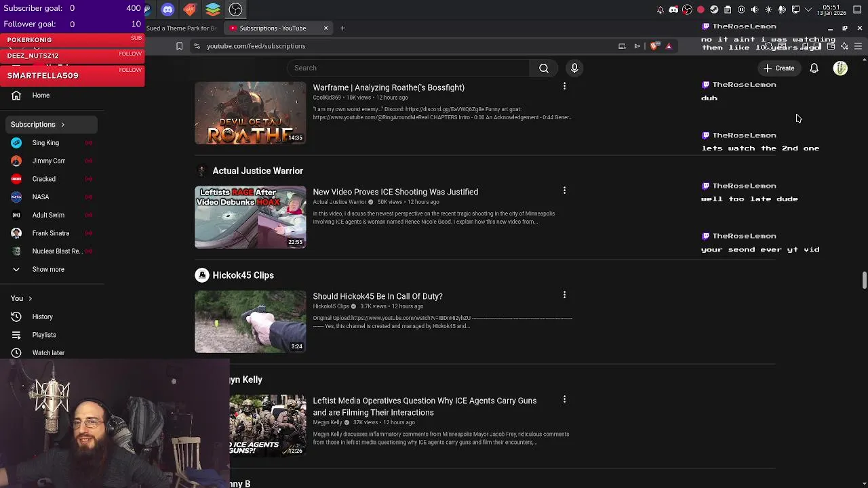Click the Brave Rewards triangle icon
This screenshot has height=488, width=868.
(669, 46)
